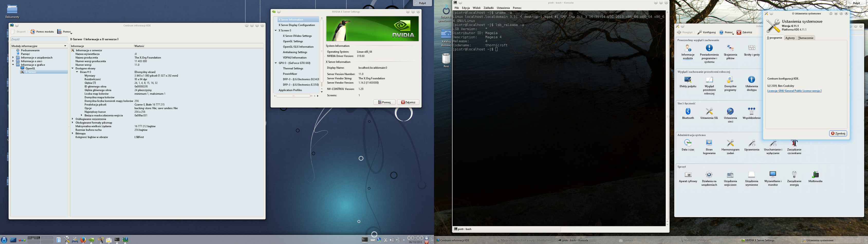Collapse the Dostępne ekrany row
Viewport: 868px width, 244px height.
pyautogui.click(x=72, y=68)
